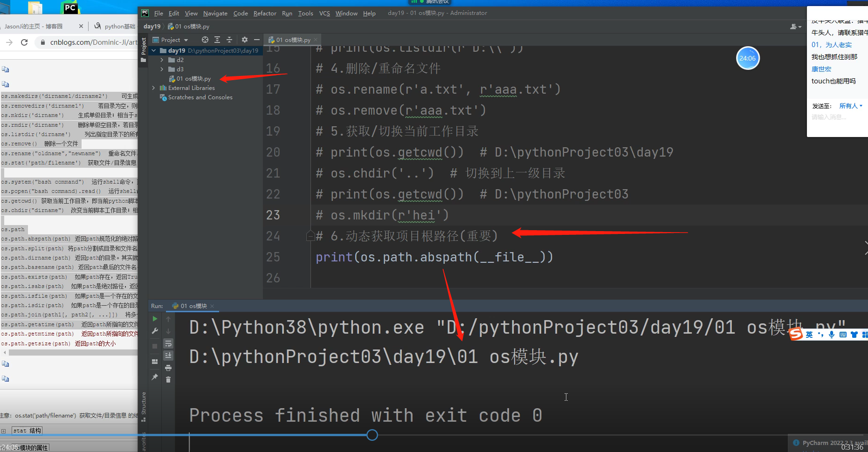
Task: Close the 01 os模块.py editor tab
Action: [x=316, y=40]
